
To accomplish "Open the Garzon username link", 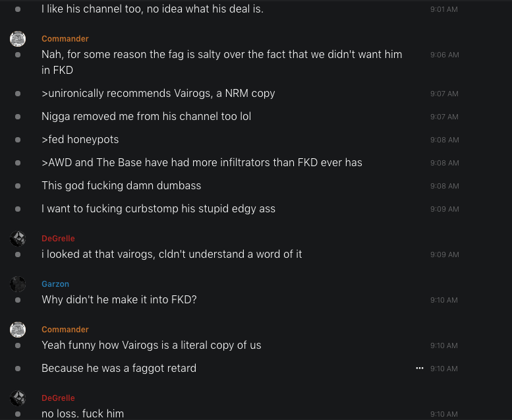I will coord(55,284).
